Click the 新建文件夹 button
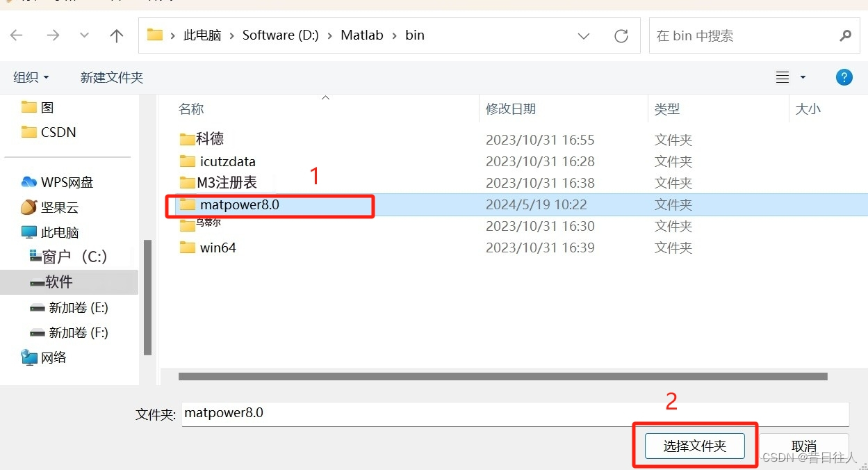This screenshot has width=868, height=470. [111, 76]
